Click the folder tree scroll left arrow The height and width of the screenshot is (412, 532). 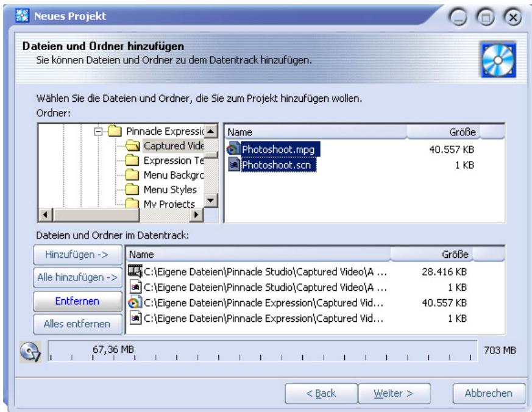point(46,215)
